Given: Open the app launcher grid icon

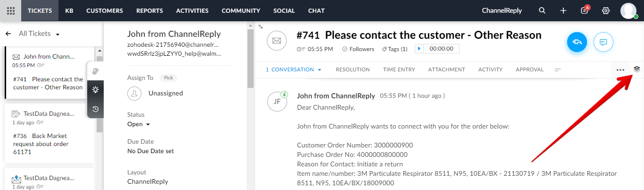Looking at the screenshot, I should 10,10.
